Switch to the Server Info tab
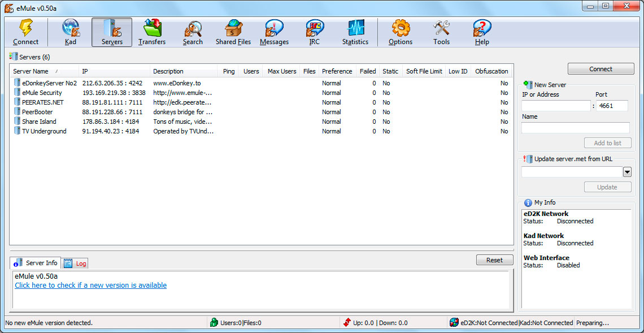The image size is (644, 333). coord(37,263)
